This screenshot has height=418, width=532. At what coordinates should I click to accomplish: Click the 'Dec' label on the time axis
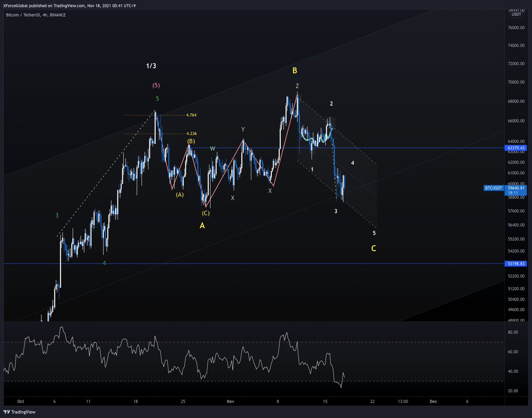[433, 401]
